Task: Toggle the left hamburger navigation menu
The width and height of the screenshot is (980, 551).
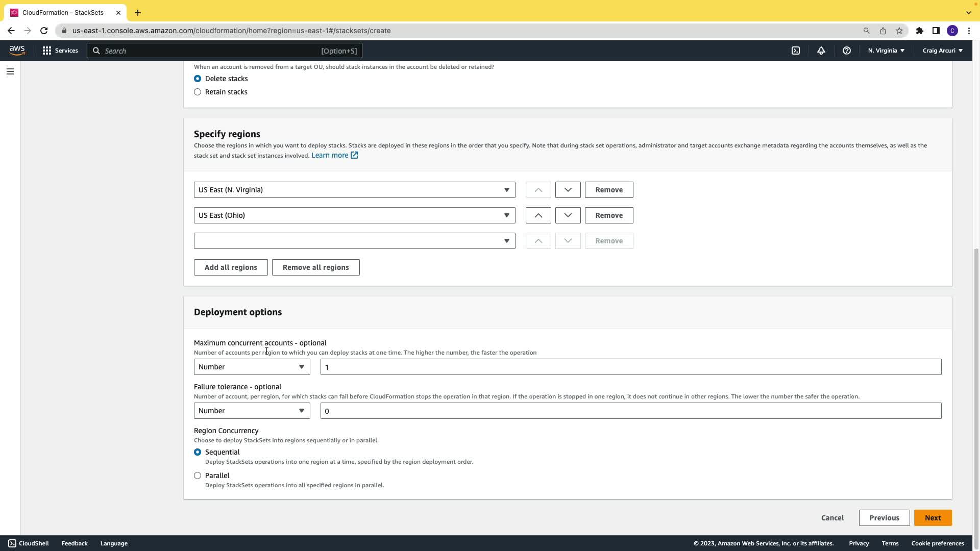Action: pos(10,71)
